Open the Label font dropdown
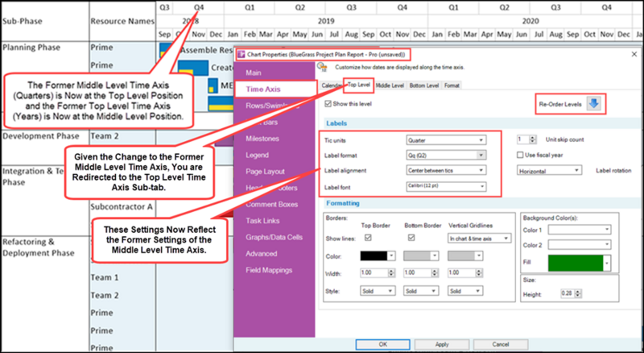The image size is (644, 353). tap(446, 186)
